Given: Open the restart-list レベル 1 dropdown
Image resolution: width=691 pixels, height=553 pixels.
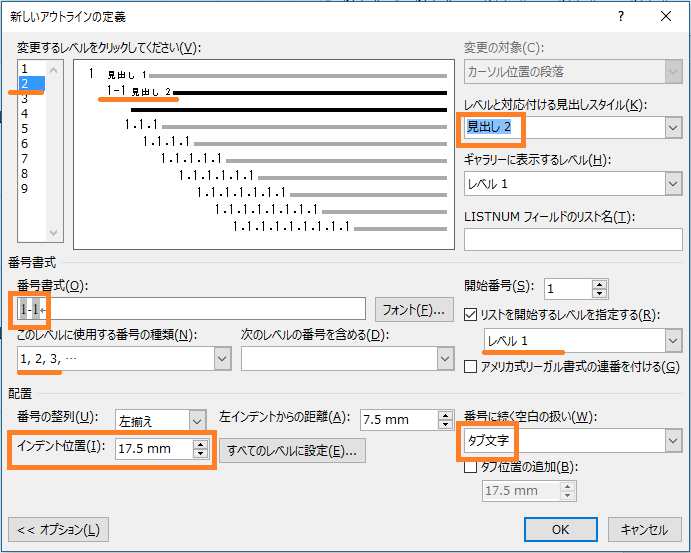Looking at the screenshot, I should [673, 341].
